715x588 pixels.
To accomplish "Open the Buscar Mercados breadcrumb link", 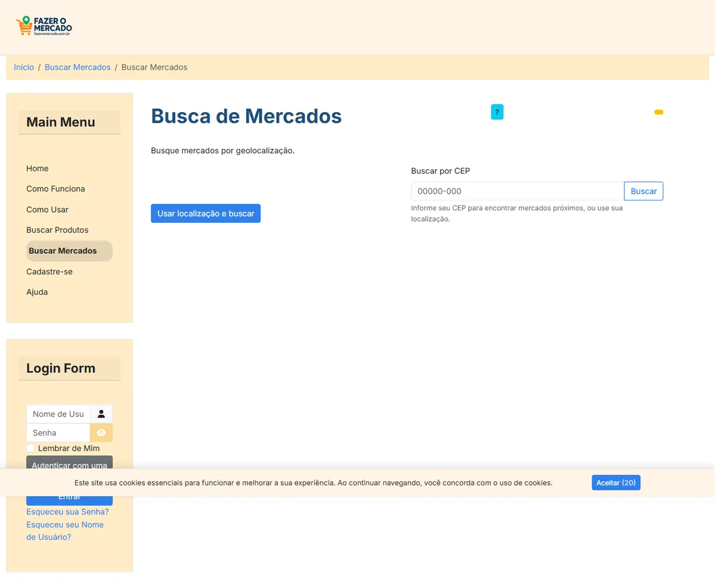I will 77,67.
